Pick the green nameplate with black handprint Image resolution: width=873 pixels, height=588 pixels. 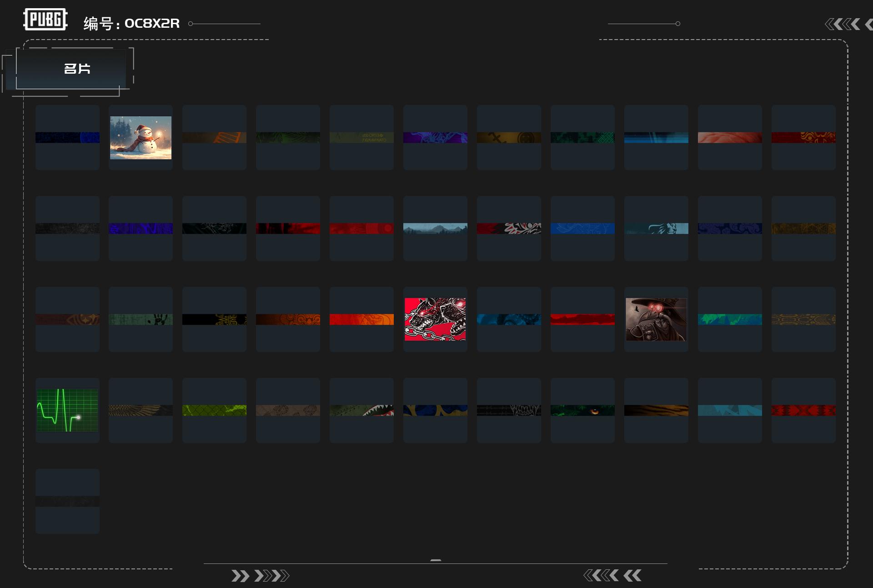pyautogui.click(x=140, y=319)
